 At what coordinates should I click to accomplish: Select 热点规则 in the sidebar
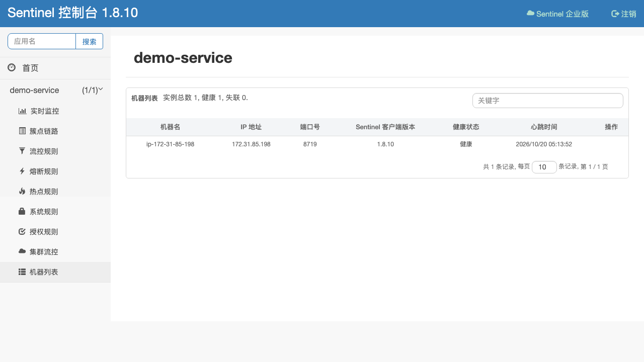point(55,192)
